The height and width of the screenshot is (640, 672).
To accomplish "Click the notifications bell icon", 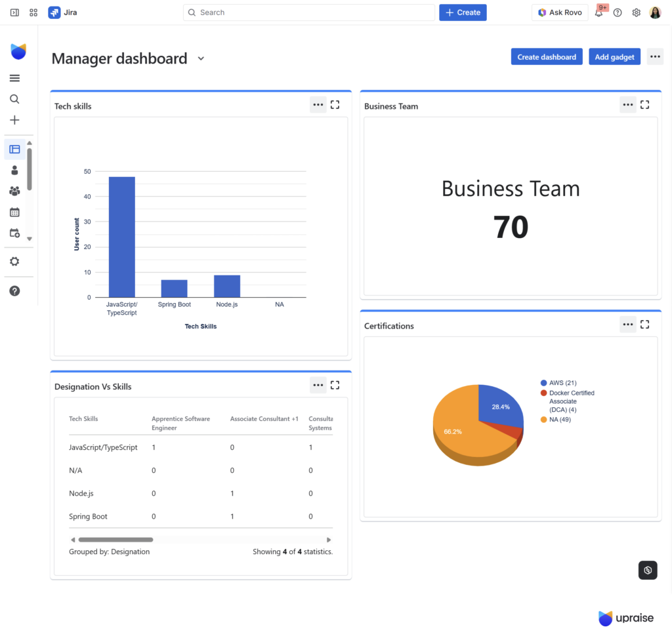I will [598, 12].
